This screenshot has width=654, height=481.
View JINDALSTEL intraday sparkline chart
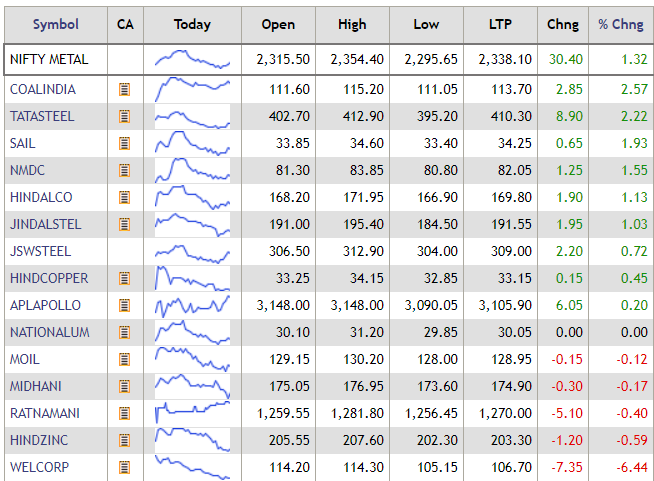click(x=192, y=224)
